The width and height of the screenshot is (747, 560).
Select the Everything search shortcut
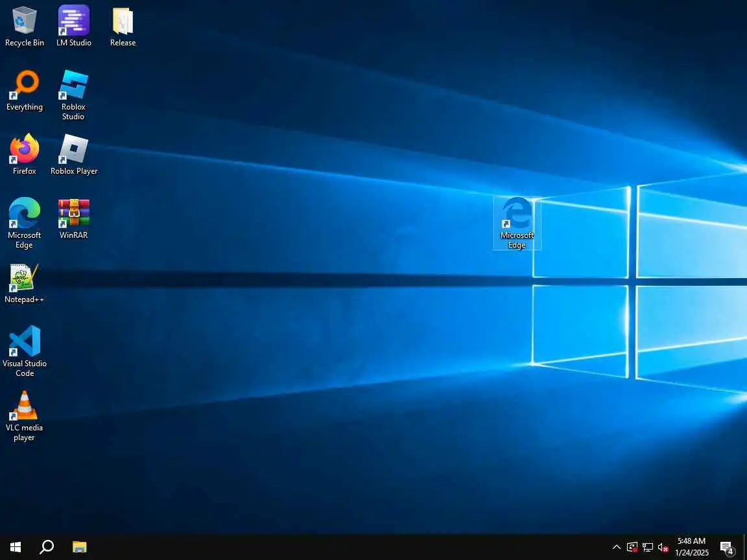(x=24, y=91)
